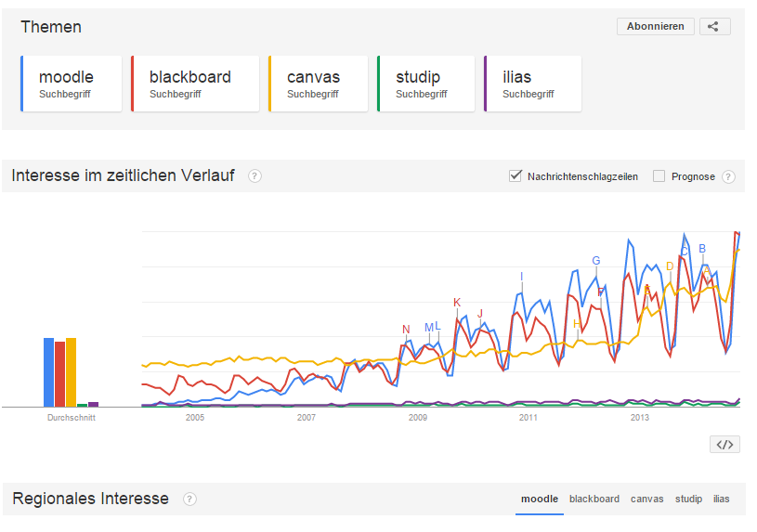Click the moodle search term card
Image resolution: width=757 pixels, height=532 pixels.
point(72,84)
